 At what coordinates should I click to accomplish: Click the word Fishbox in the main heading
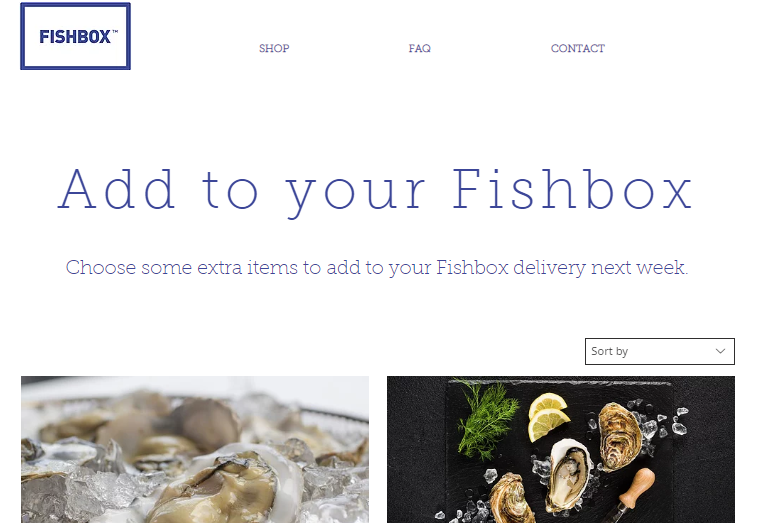click(573, 189)
